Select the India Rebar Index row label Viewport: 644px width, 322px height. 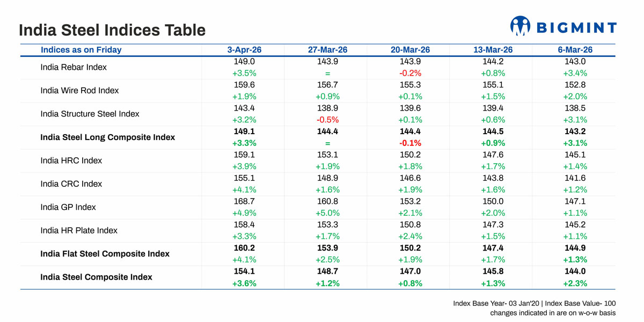coord(74,68)
